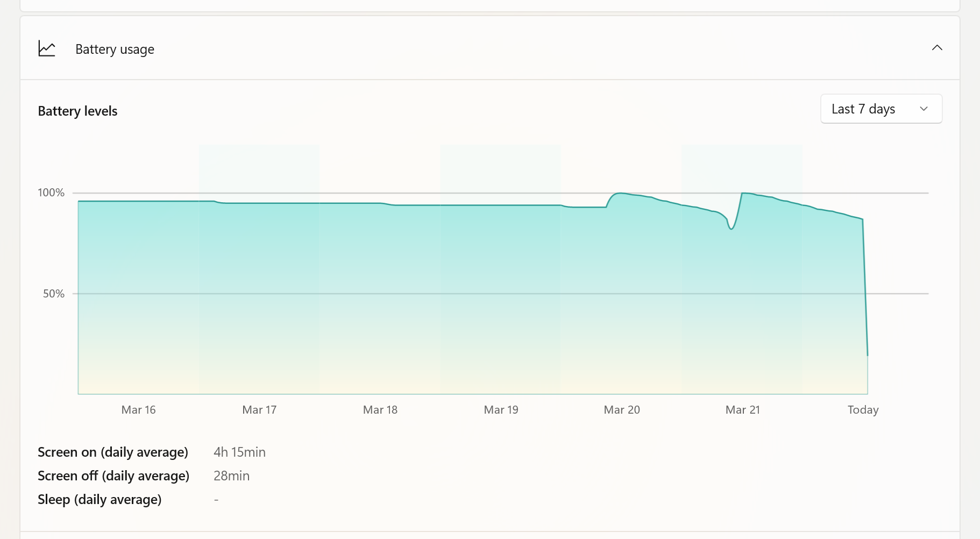Click the Battery levels heading
The width and height of the screenshot is (980, 539).
tap(77, 111)
